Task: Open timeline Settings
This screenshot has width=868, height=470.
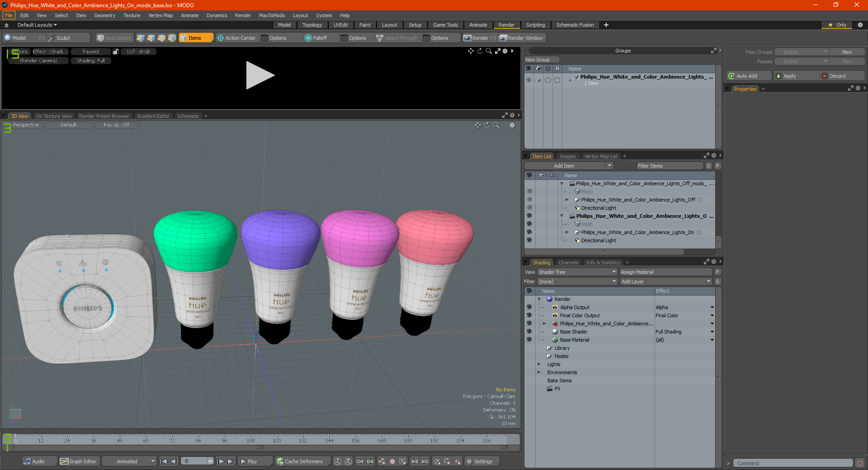Action: (x=481, y=461)
